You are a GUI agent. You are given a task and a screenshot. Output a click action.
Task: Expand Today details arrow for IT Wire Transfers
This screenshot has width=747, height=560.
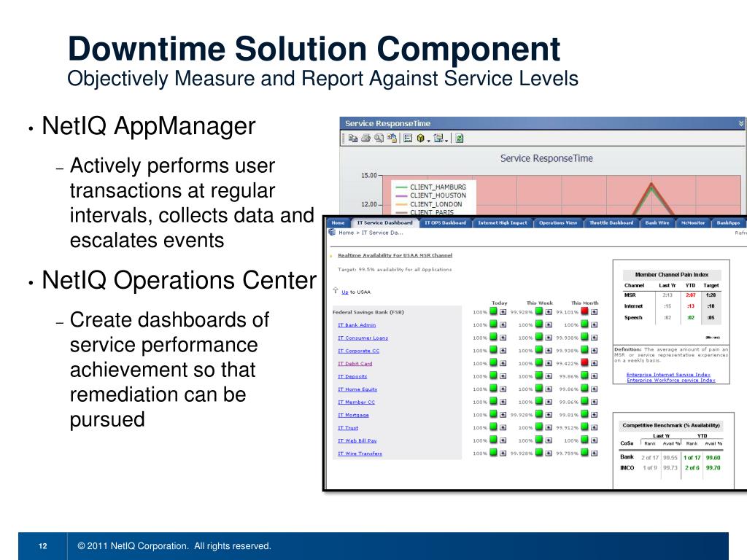point(503,454)
